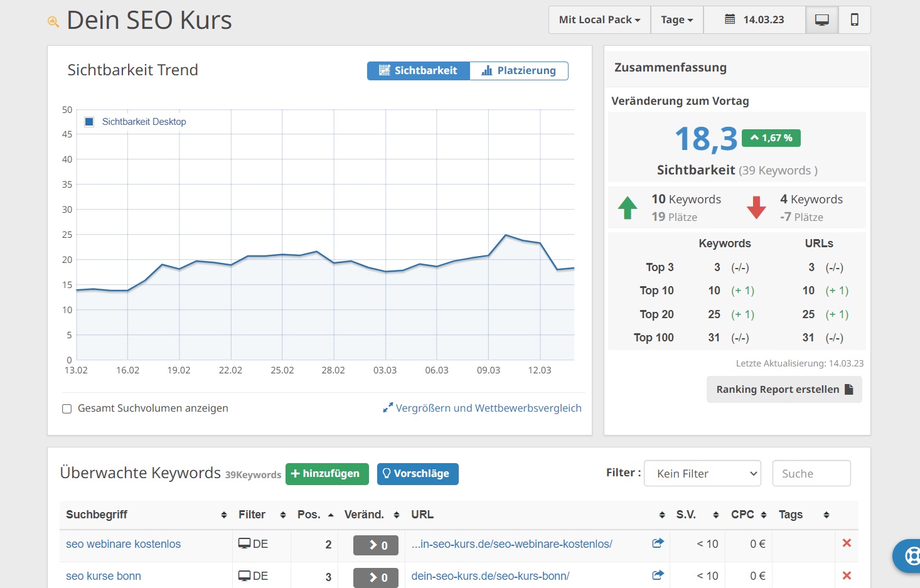This screenshot has height=588, width=920.
Task: Open external link for seo-webinare-kostenlos URL
Action: pyautogui.click(x=658, y=543)
